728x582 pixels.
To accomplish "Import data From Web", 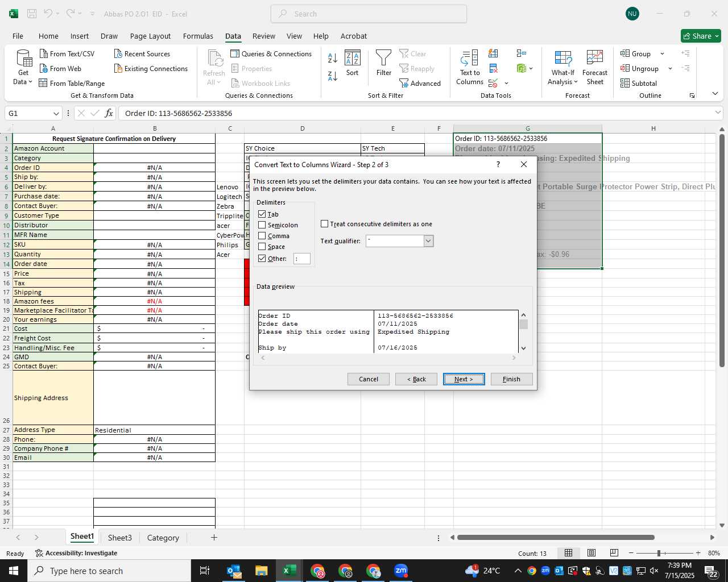I will (x=60, y=68).
